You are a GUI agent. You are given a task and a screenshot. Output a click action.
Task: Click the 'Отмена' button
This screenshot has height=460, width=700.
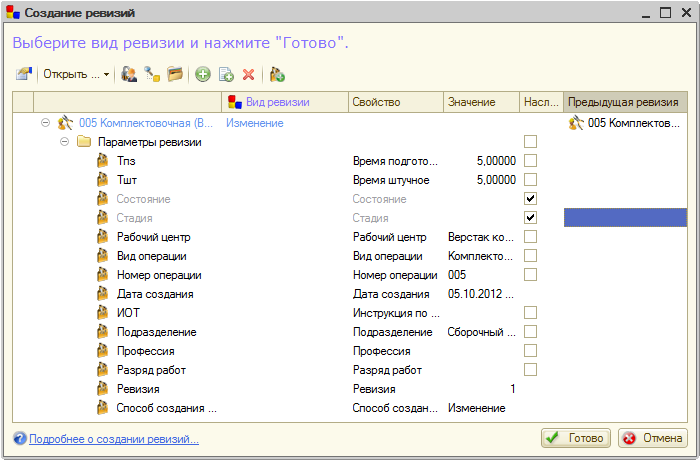[x=653, y=438]
